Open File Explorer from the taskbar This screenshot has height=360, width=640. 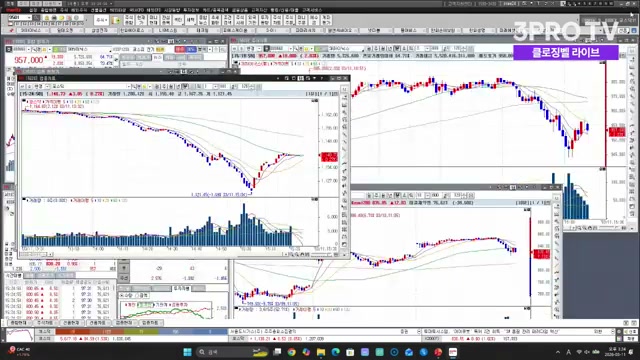tap(321, 352)
